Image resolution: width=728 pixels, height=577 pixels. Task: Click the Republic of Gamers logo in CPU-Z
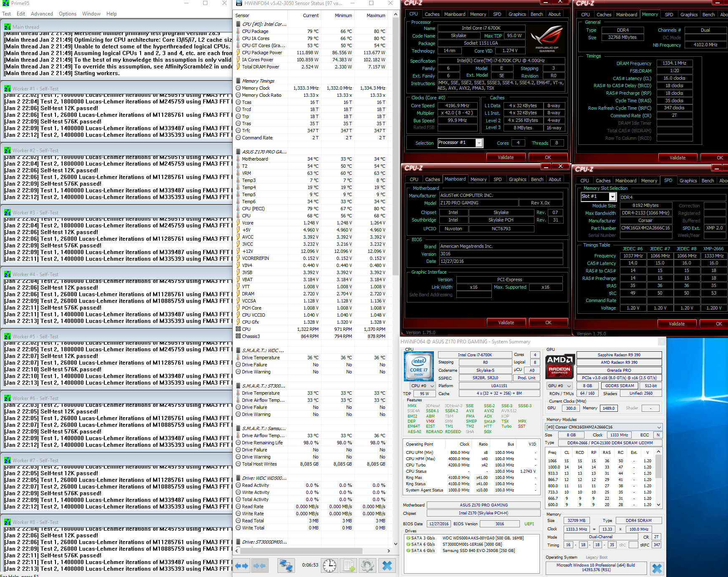point(547,39)
